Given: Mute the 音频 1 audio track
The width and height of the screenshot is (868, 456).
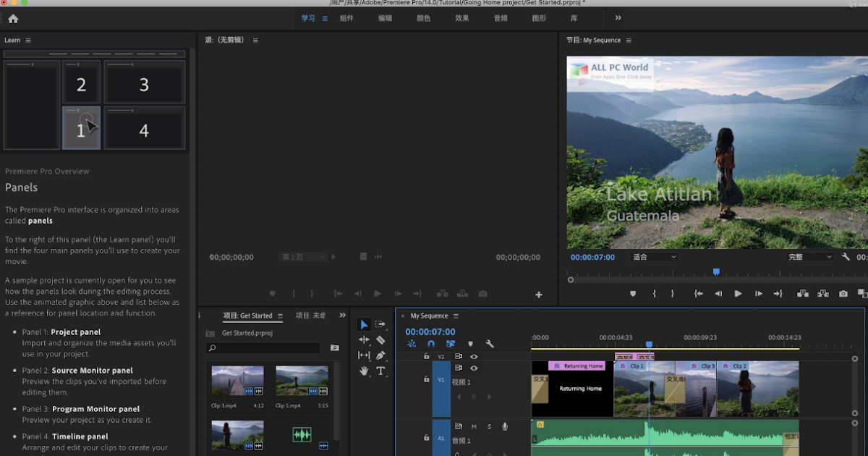Looking at the screenshot, I should click(x=474, y=426).
